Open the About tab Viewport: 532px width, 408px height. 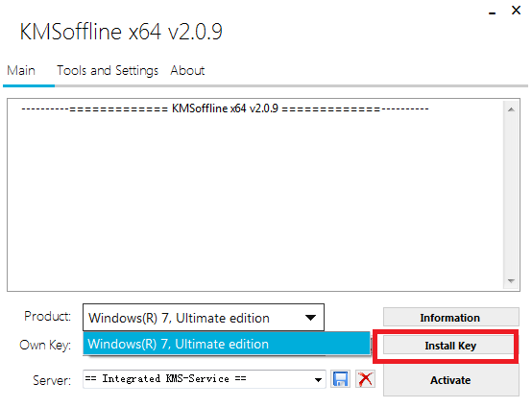187,70
